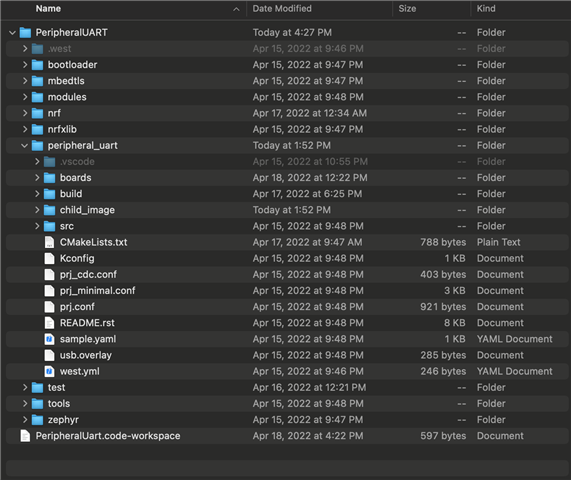Click the sample.yaml file icon
Image resolution: width=571 pixels, height=480 pixels.
click(x=49, y=339)
